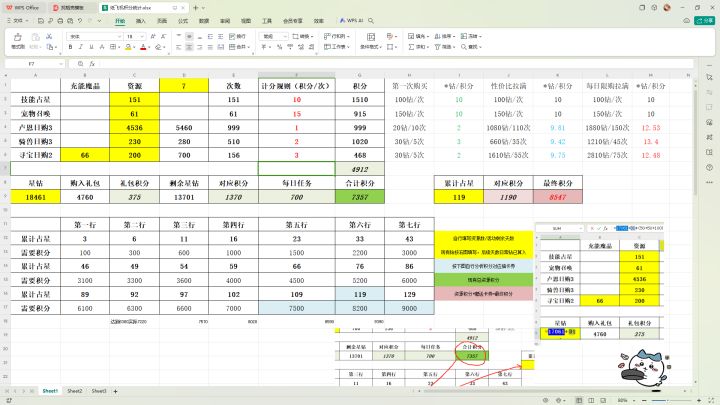The height and width of the screenshot is (405, 720).
Task: Select the Sheet3 worksheet tab
Action: [99, 391]
